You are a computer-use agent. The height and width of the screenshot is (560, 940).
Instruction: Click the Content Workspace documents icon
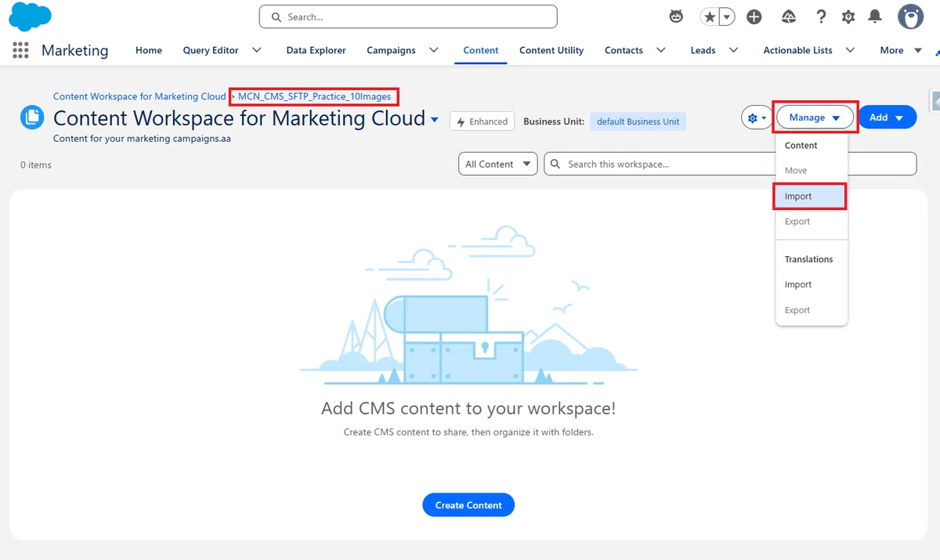(x=32, y=117)
